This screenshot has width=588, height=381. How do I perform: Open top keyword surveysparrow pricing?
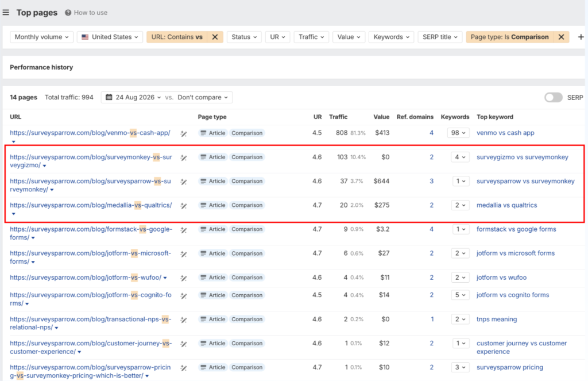510,367
